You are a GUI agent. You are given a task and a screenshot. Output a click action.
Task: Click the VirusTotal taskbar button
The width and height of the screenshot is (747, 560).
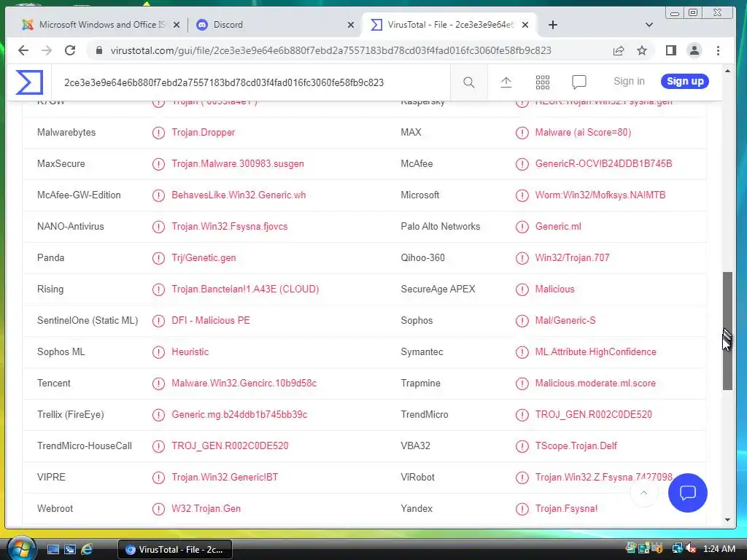click(x=174, y=550)
